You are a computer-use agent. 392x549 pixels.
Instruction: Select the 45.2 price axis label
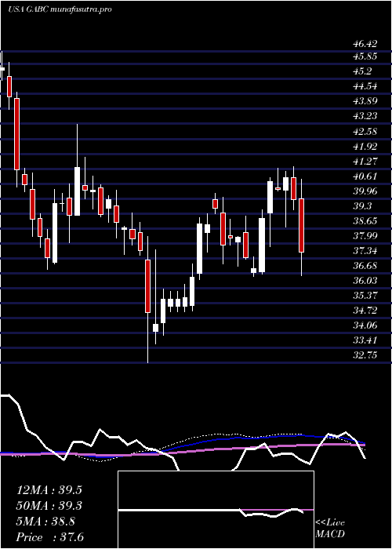[362, 71]
